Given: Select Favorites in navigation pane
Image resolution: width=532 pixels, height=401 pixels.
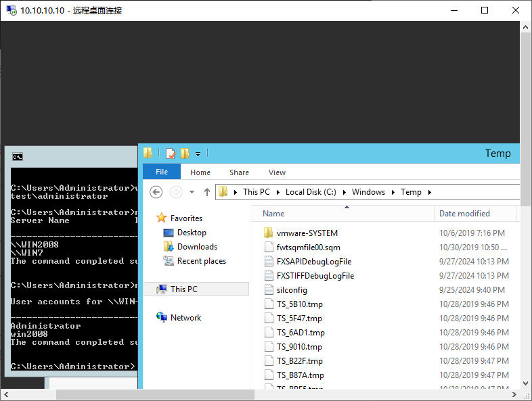Looking at the screenshot, I should pos(186,218).
